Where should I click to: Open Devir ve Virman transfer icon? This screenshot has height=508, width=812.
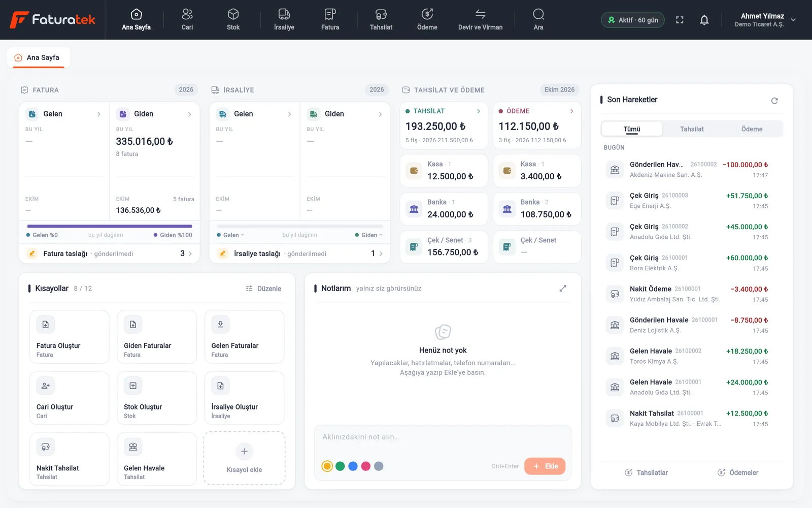click(x=480, y=14)
